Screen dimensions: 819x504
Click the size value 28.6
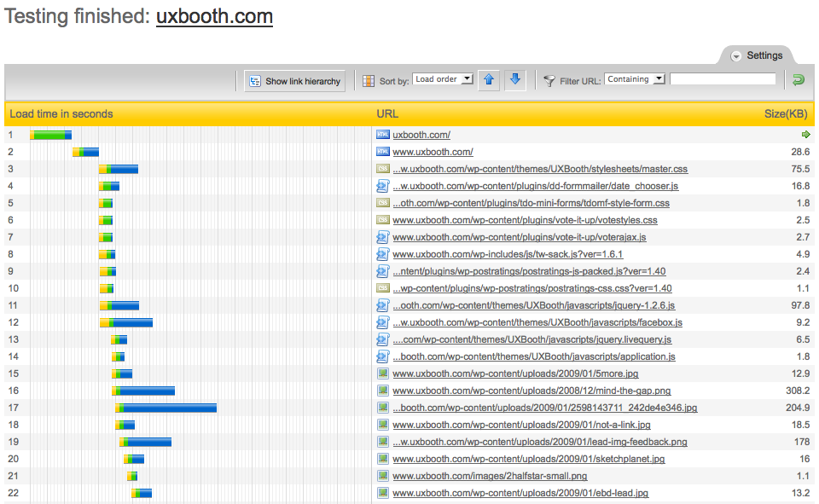pos(800,152)
